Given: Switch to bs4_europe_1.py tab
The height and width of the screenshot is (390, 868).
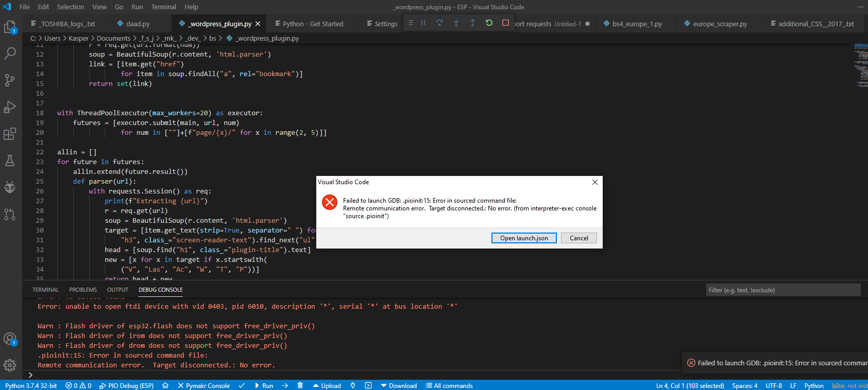Looking at the screenshot, I should [636, 24].
